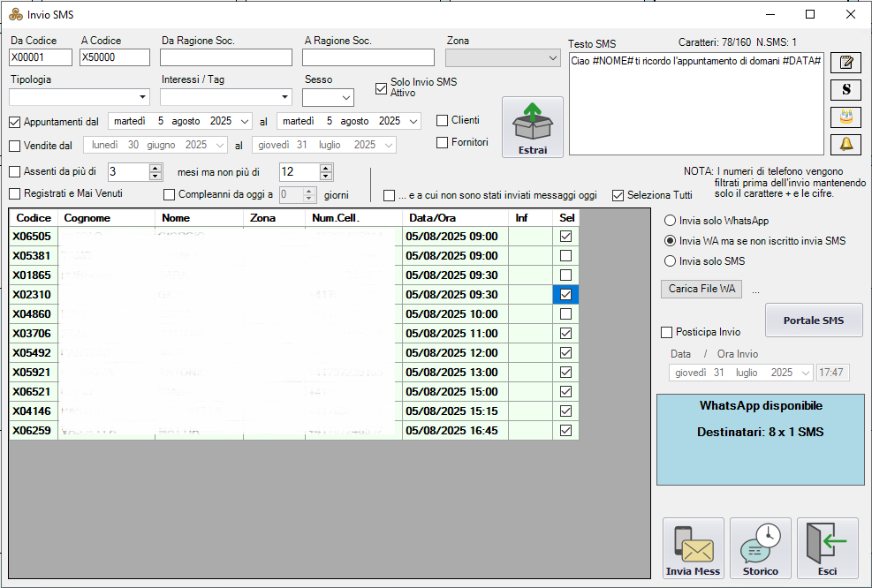Click the Carica File WA button
The height and width of the screenshot is (588, 872).
tap(701, 290)
